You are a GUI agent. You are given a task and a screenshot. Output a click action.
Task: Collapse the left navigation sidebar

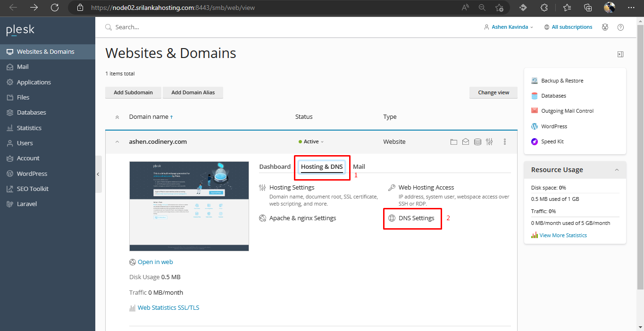click(98, 174)
